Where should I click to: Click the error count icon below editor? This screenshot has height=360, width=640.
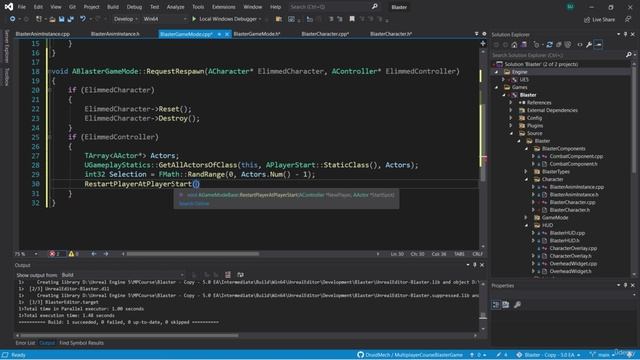(52, 254)
